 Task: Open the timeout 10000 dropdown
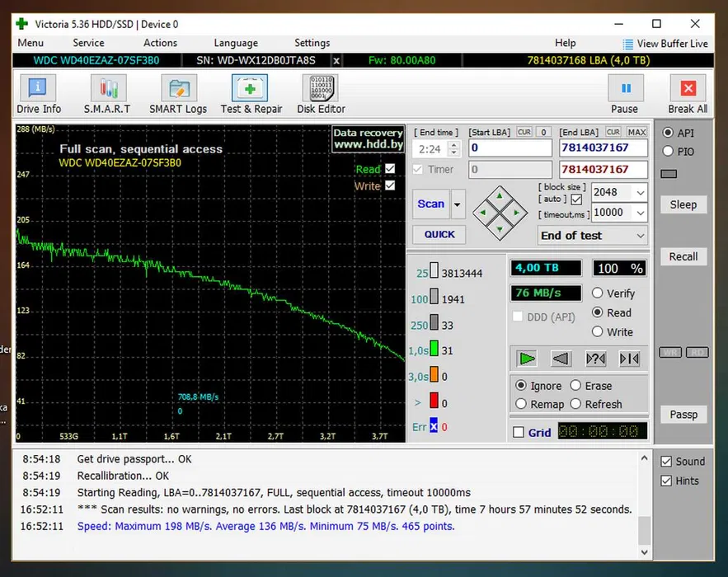(x=641, y=213)
